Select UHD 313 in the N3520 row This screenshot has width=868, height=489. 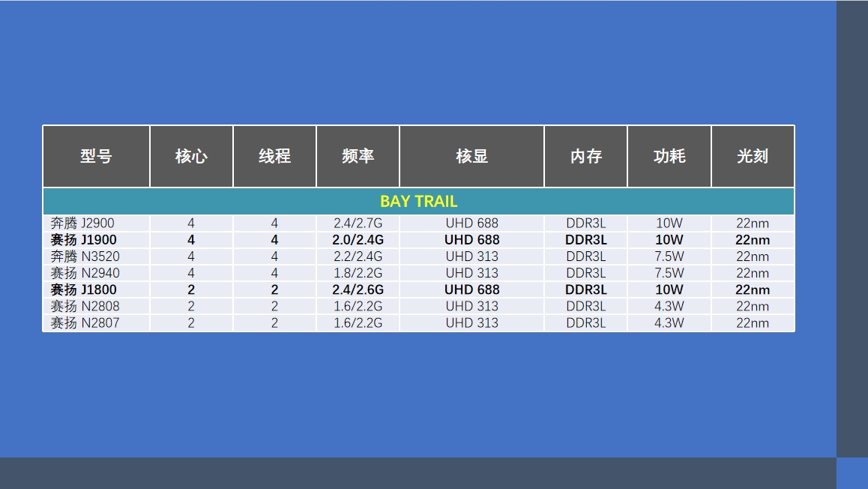pos(471,256)
